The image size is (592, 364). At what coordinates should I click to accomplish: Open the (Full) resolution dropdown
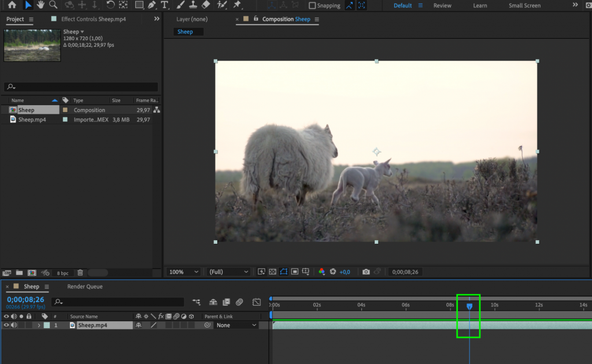tap(228, 272)
